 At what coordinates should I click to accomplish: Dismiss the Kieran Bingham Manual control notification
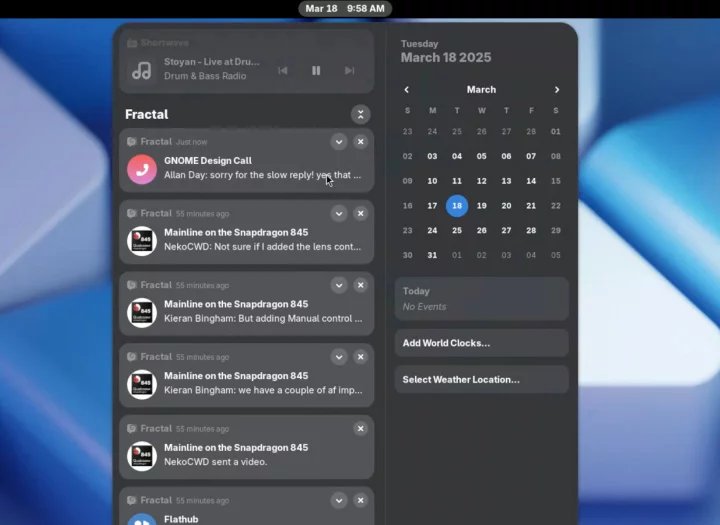click(360, 285)
